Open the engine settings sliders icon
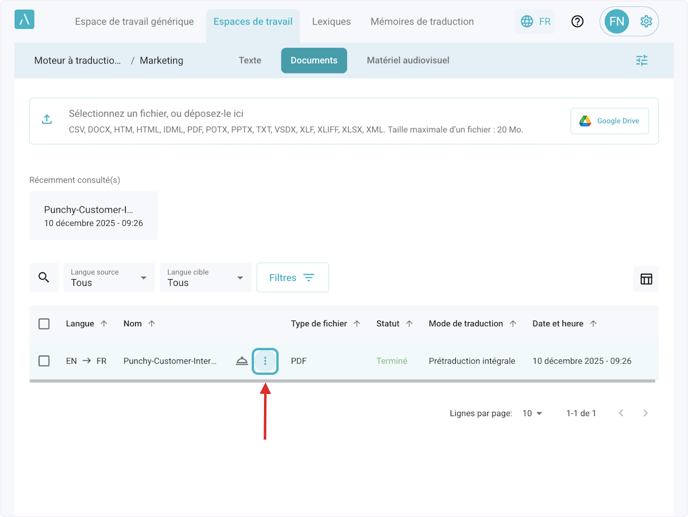Image resolution: width=688 pixels, height=517 pixels. coord(642,61)
